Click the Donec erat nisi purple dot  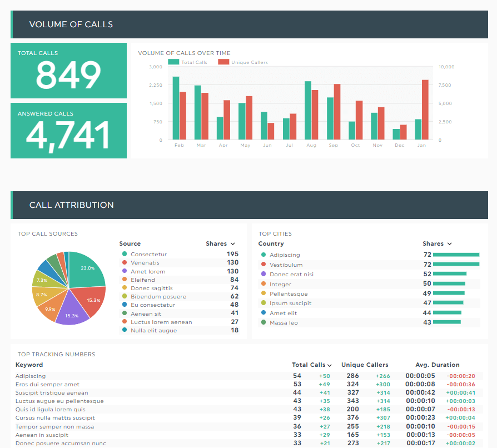pyautogui.click(x=263, y=273)
